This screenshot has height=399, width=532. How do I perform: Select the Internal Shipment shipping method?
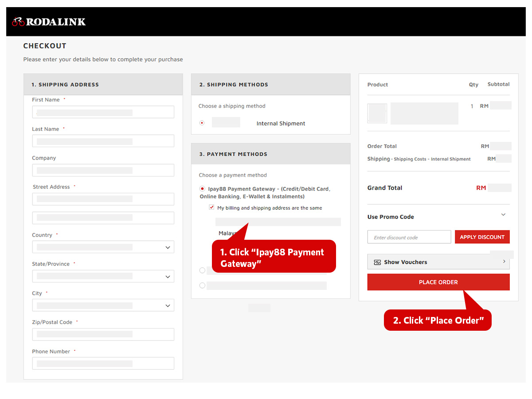click(202, 123)
